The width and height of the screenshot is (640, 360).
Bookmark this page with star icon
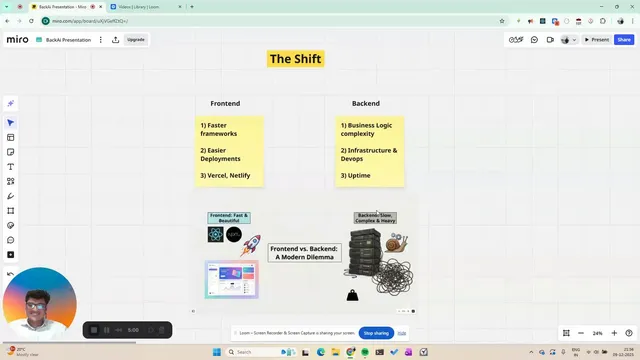[x=502, y=21]
